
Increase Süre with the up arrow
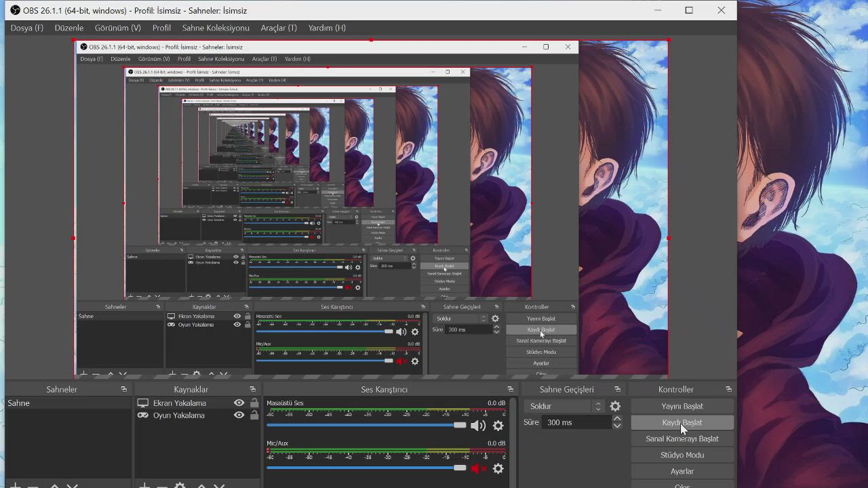(617, 418)
